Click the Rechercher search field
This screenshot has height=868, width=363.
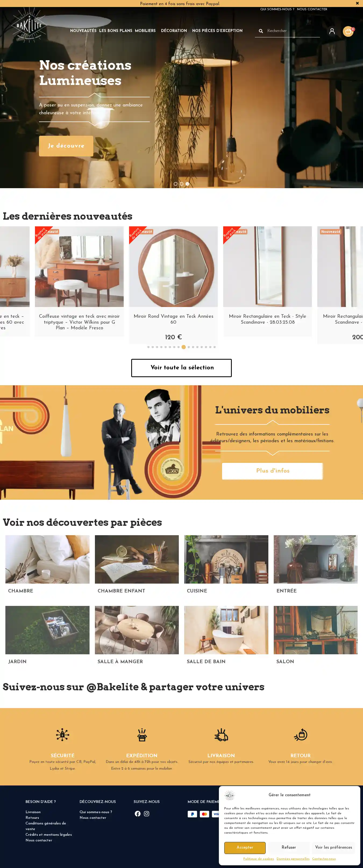pyautogui.click(x=292, y=31)
